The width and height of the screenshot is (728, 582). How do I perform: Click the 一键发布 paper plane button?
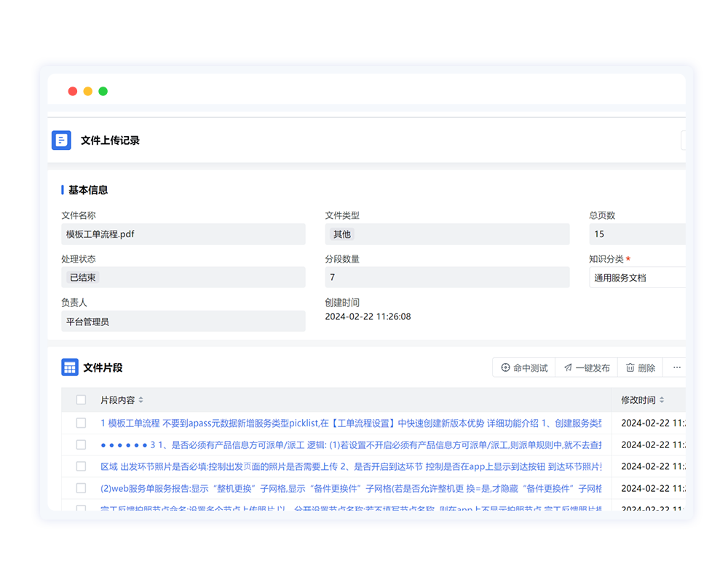coord(586,368)
